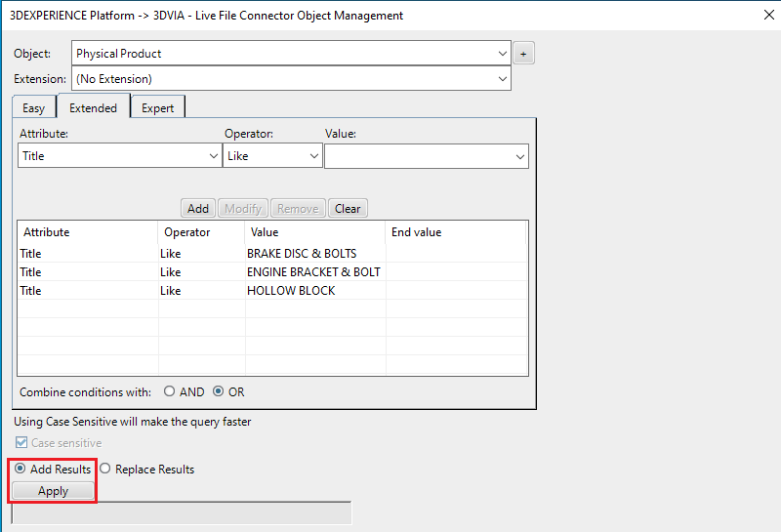
Task: Toggle the Case sensitive checkbox
Action: click(21, 442)
